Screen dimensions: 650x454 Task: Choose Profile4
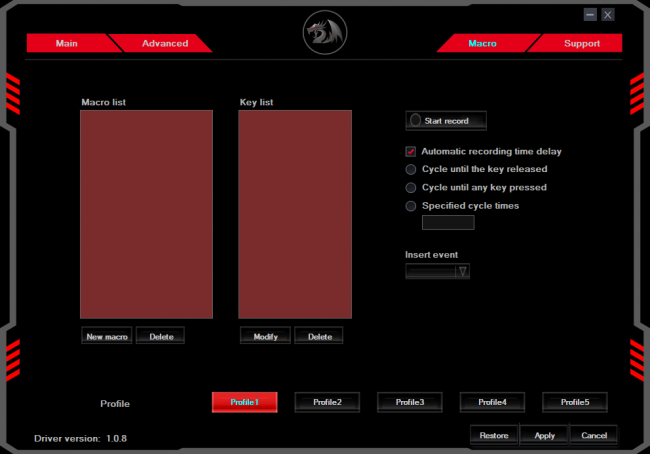pos(492,402)
